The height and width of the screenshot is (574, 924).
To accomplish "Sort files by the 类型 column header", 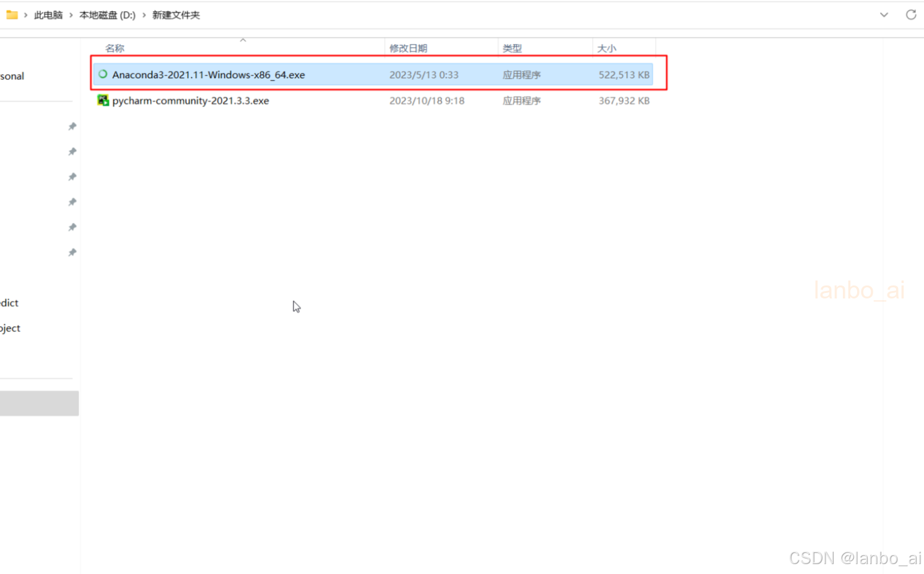I will 513,47.
